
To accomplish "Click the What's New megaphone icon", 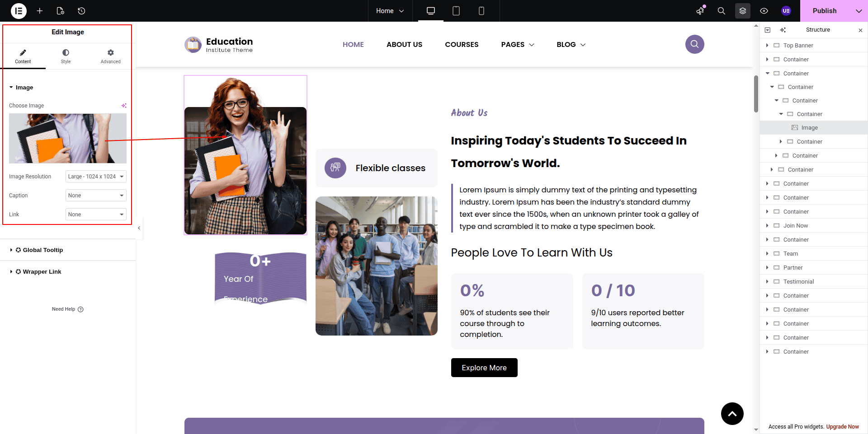I will pos(700,11).
